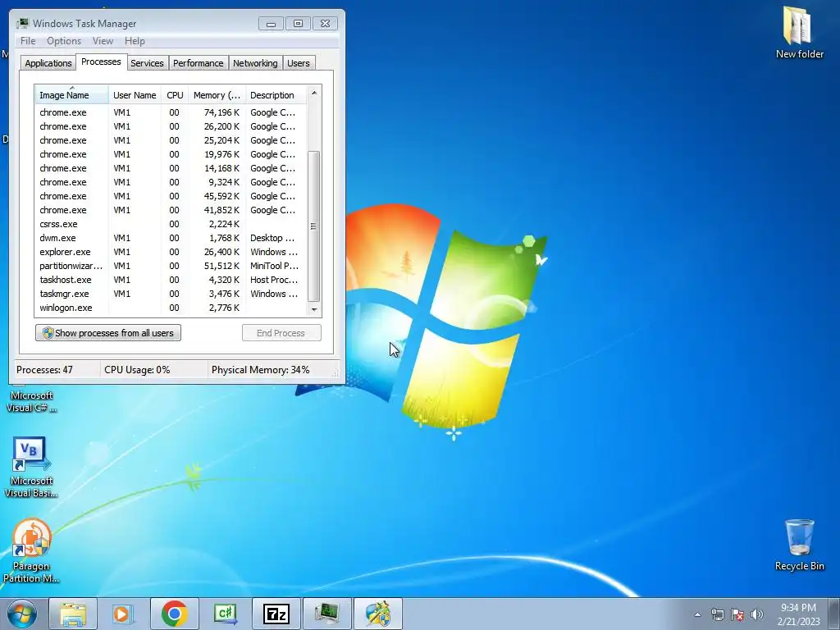This screenshot has width=840, height=630.
Task: Select the Microsoft Visual C# desktop shortcut label
Action: click(32, 401)
